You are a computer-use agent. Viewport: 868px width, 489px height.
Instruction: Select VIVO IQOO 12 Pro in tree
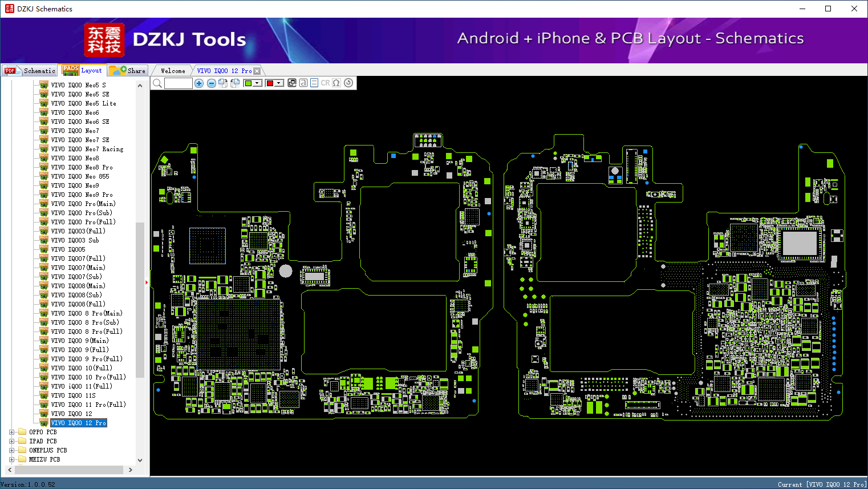click(x=79, y=423)
